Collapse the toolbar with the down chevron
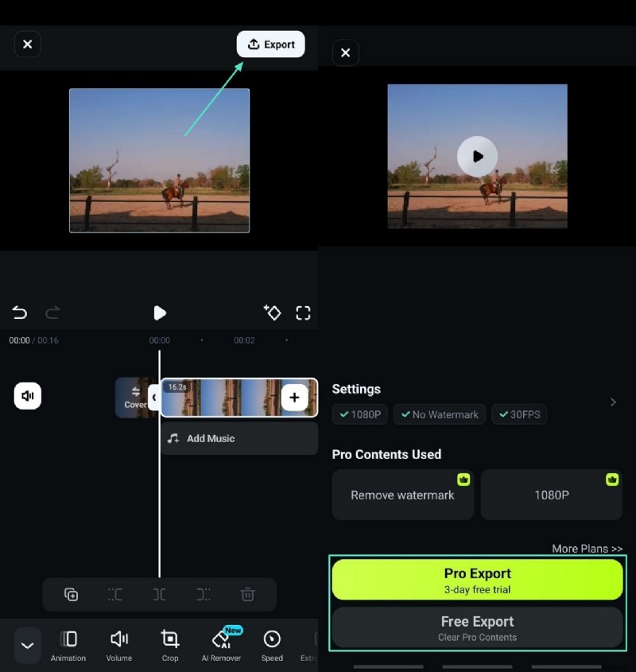 [26, 645]
